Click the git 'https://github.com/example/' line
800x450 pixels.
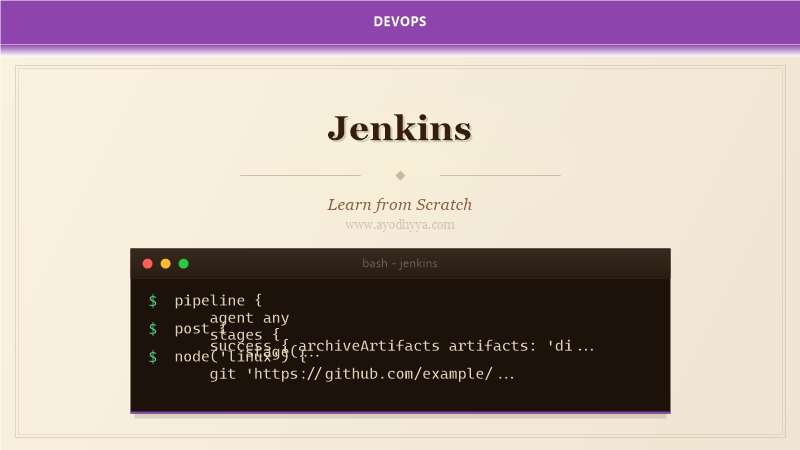(362, 374)
